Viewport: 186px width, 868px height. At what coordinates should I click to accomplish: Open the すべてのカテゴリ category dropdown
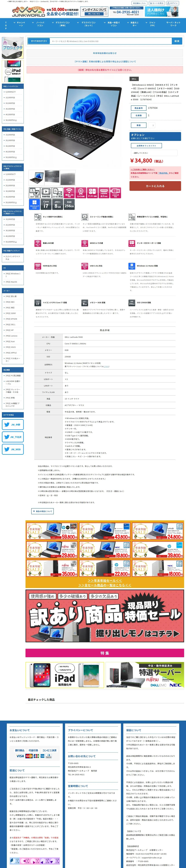(39, 41)
